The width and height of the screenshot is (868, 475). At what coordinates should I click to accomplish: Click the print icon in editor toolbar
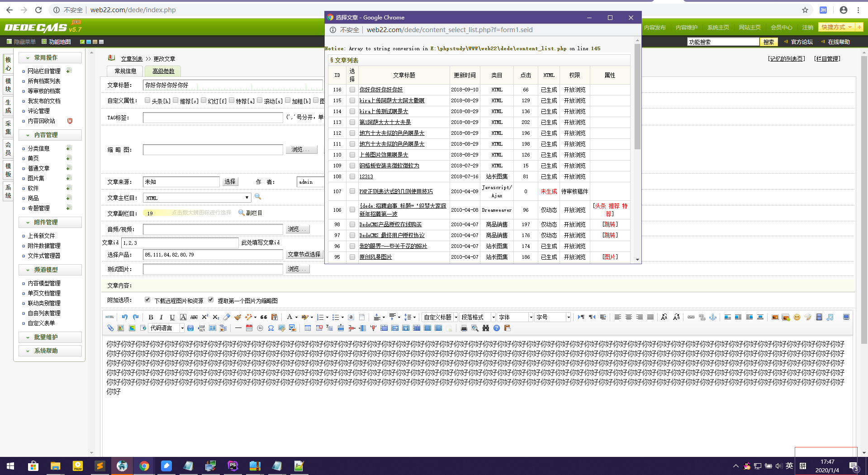point(464,328)
